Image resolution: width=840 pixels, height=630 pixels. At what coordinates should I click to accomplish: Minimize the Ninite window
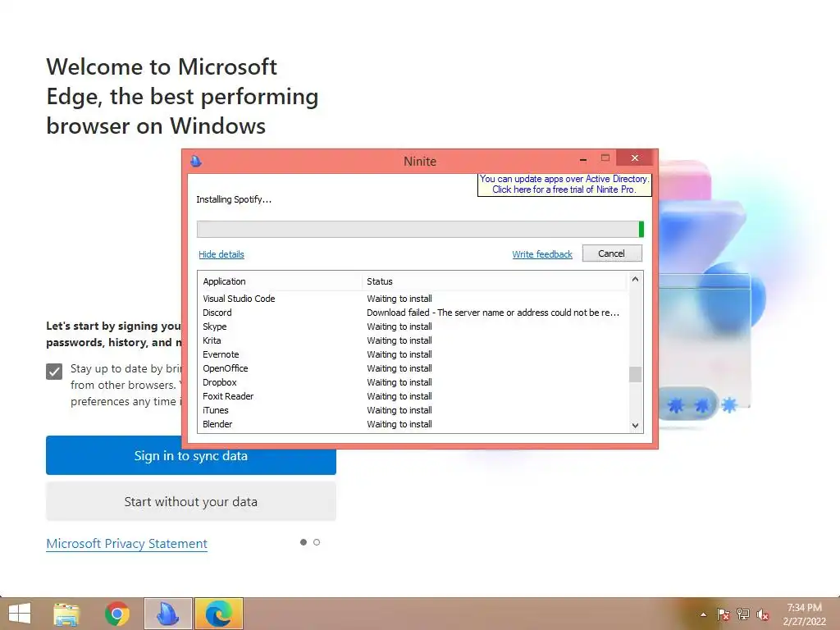[583, 159]
